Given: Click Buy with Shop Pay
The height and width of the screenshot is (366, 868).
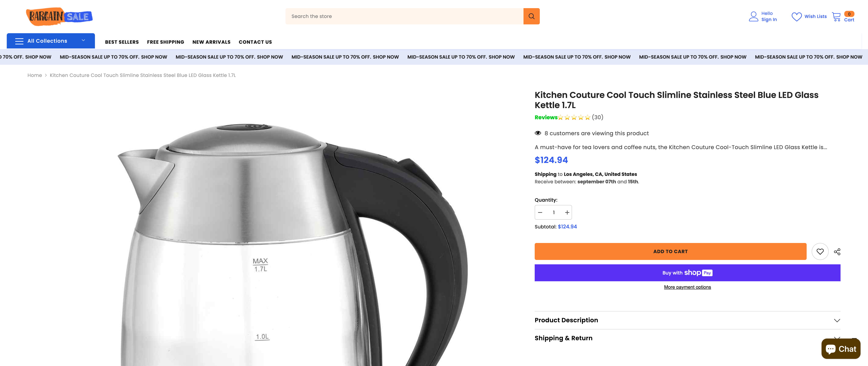Looking at the screenshot, I should coord(687,273).
